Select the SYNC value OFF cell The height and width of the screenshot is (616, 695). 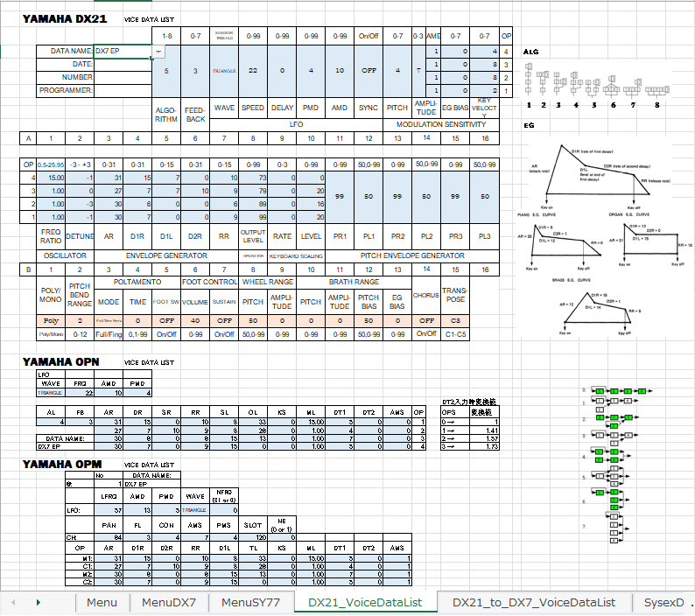coord(369,71)
